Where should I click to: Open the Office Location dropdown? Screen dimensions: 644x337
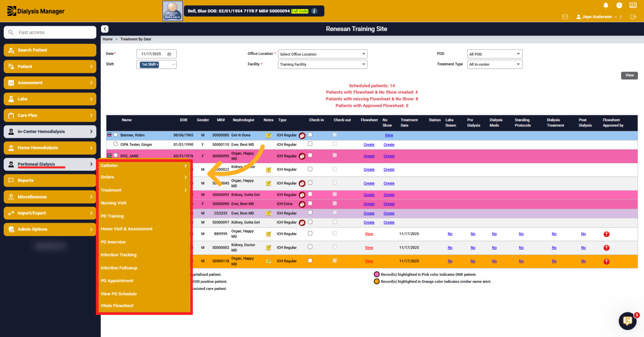[323, 54]
